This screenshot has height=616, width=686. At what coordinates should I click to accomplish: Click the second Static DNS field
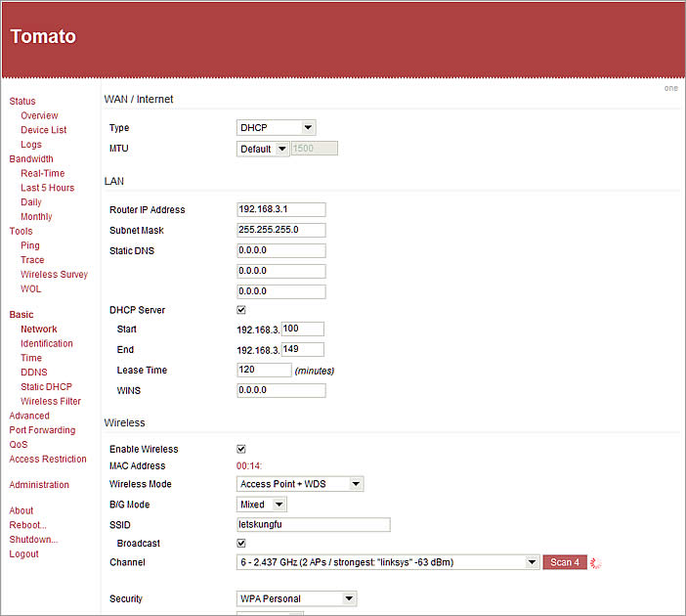point(281,271)
